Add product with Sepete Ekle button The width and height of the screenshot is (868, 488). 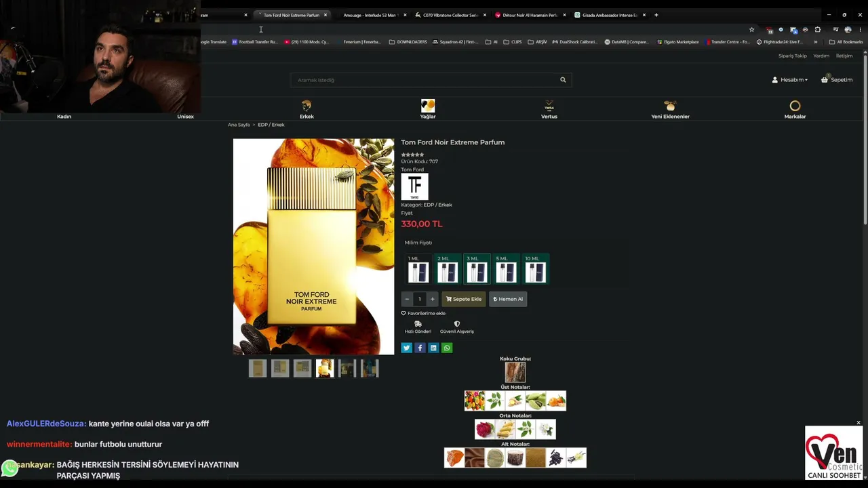tap(464, 299)
